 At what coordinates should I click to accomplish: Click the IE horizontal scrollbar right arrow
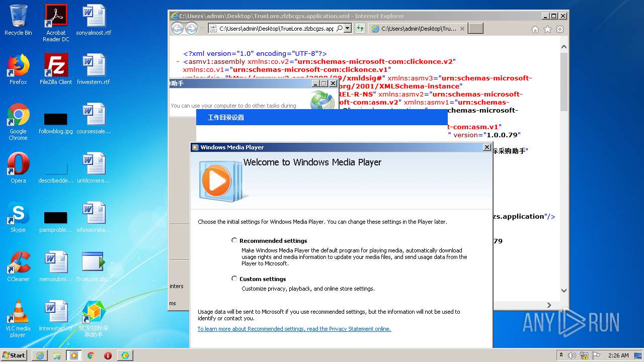pyautogui.click(x=549, y=305)
